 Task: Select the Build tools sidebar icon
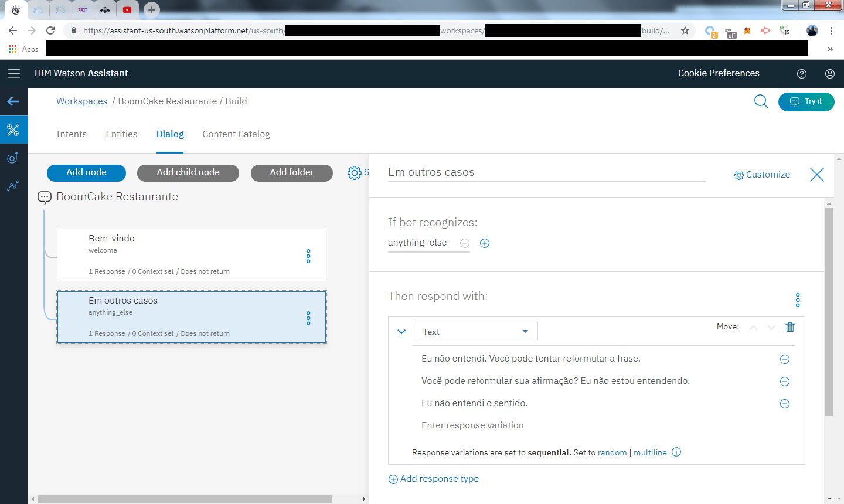tap(13, 130)
